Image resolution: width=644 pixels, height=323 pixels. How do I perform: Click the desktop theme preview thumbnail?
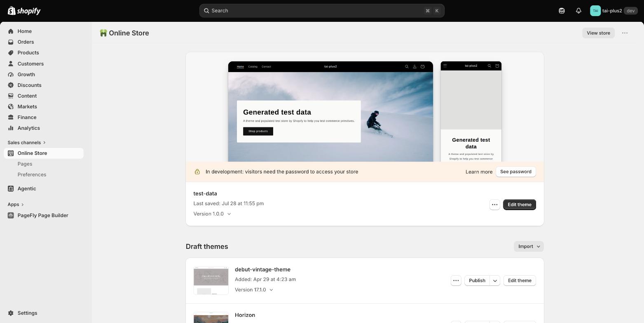[330, 112]
